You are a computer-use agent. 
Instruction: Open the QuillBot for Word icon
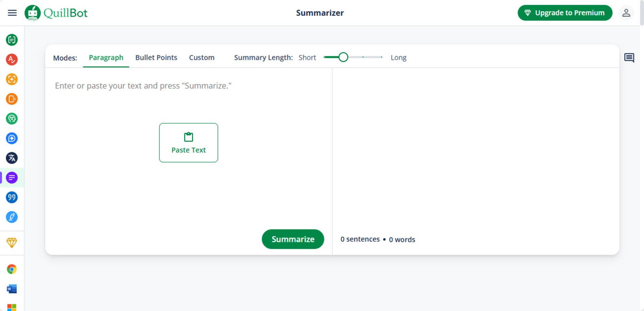(12, 289)
